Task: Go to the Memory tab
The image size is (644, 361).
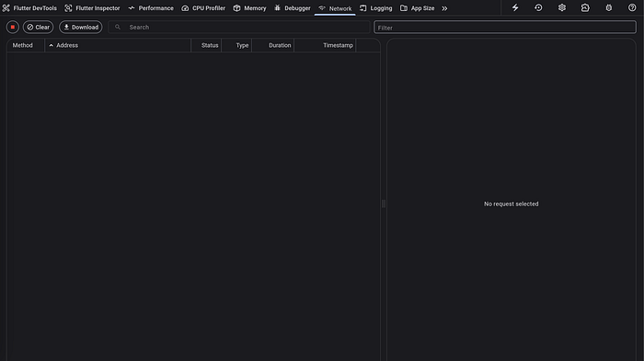Action: click(249, 8)
